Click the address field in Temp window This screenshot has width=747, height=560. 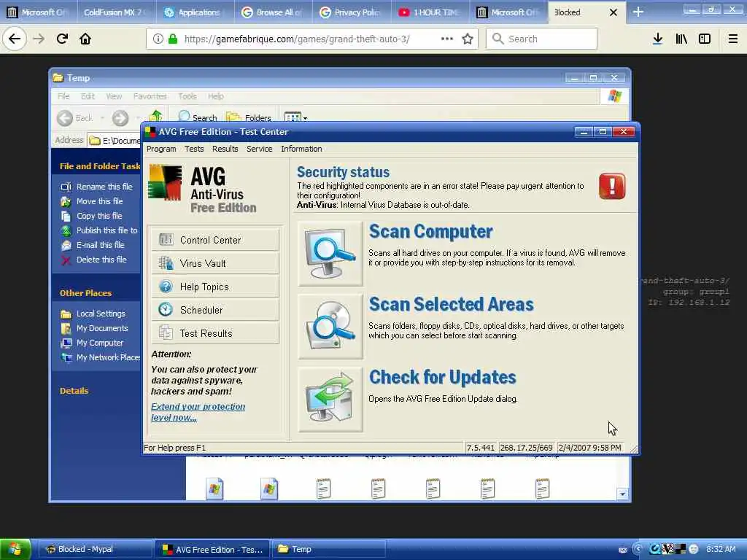pyautogui.click(x=115, y=141)
